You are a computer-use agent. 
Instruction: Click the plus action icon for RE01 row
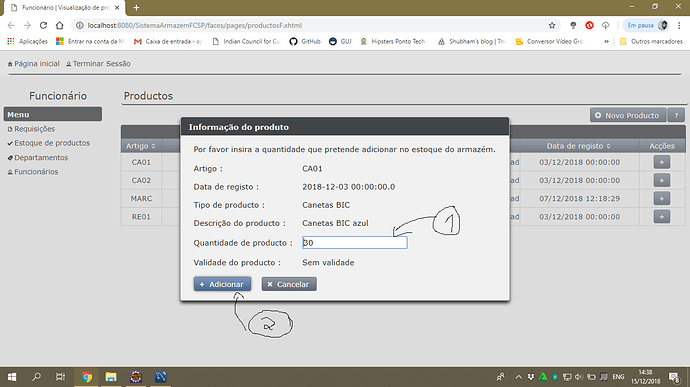pyautogui.click(x=661, y=217)
